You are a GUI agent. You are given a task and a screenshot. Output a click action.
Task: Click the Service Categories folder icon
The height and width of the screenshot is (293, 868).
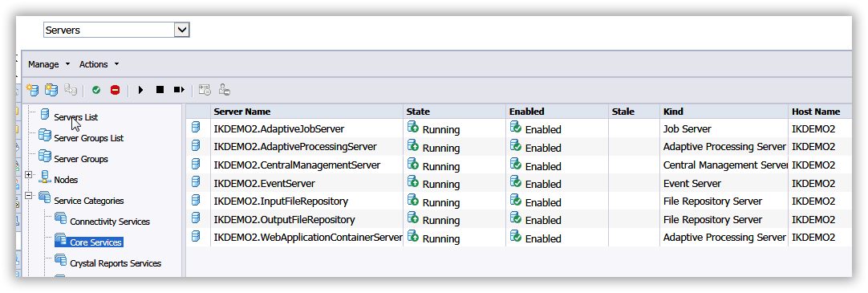pos(44,197)
